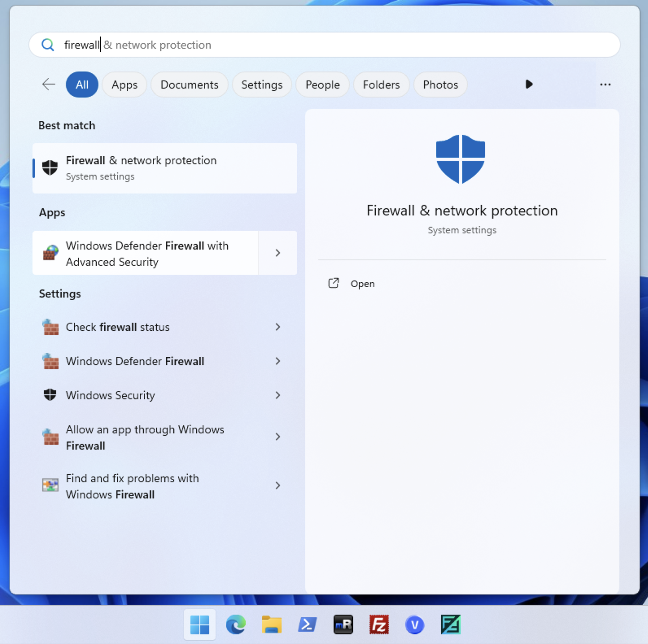648x644 pixels.
Task: Open Windows Defender Firewall with Advanced Security
Action: pyautogui.click(x=145, y=253)
